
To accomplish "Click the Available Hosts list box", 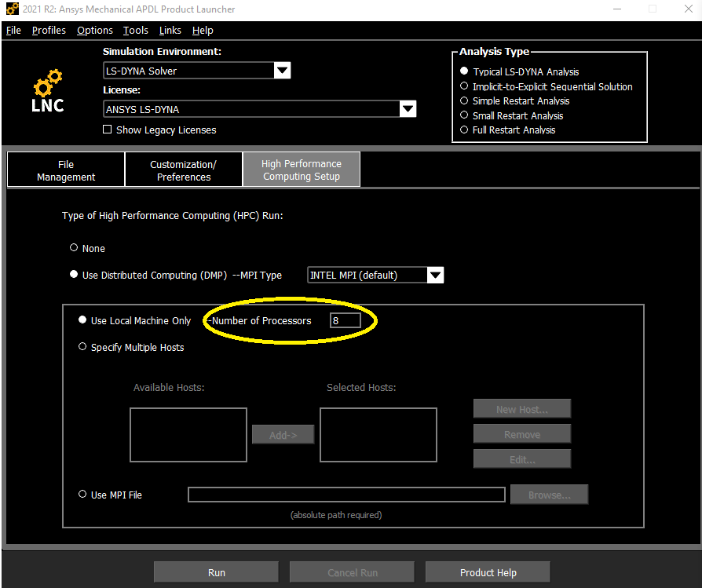I will pyautogui.click(x=188, y=434).
